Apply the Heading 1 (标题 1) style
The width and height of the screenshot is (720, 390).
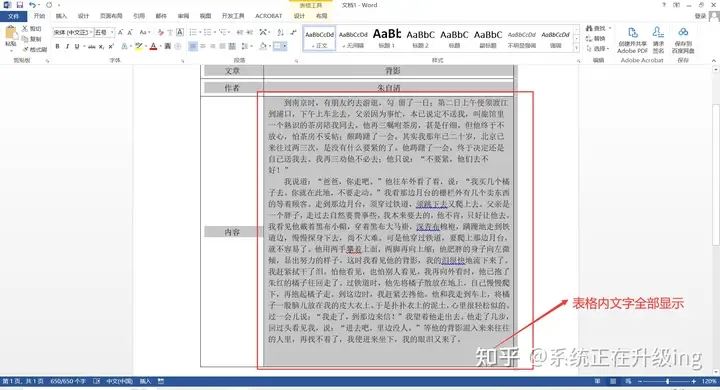point(387,38)
